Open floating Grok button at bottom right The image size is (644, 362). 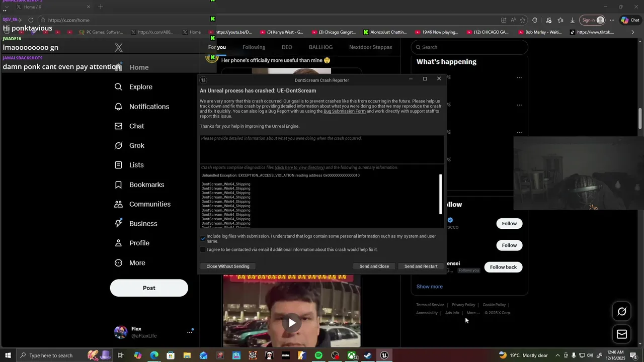(x=622, y=312)
